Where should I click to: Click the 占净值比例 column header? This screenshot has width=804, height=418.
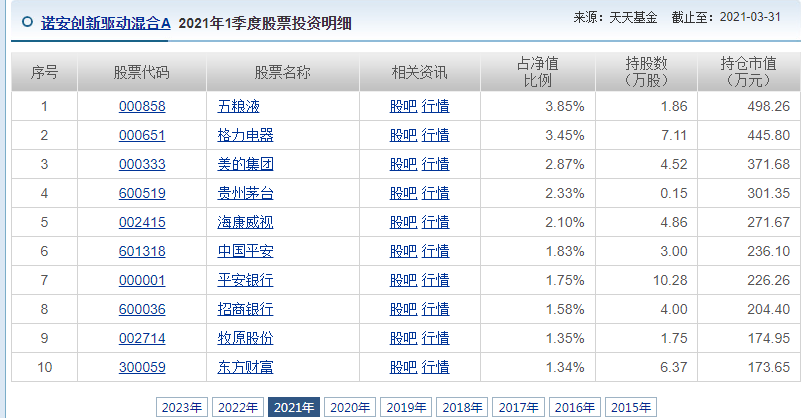coord(538,72)
